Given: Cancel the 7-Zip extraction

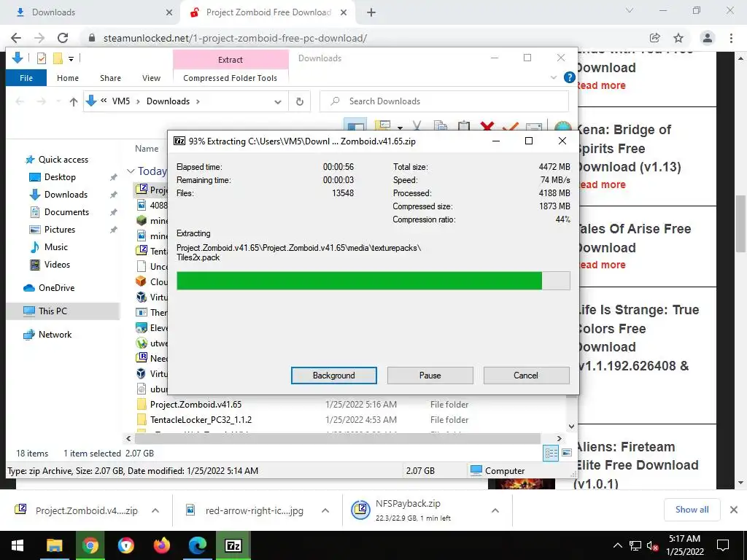Looking at the screenshot, I should (526, 376).
